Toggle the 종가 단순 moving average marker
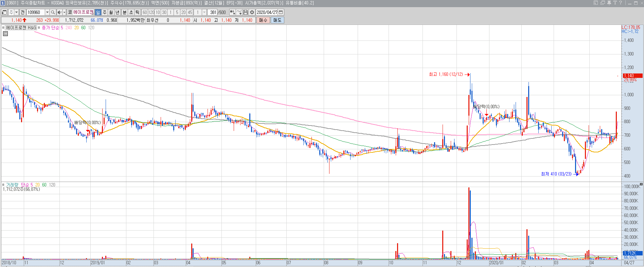Screen dimensions: 644x267 tap(39, 28)
